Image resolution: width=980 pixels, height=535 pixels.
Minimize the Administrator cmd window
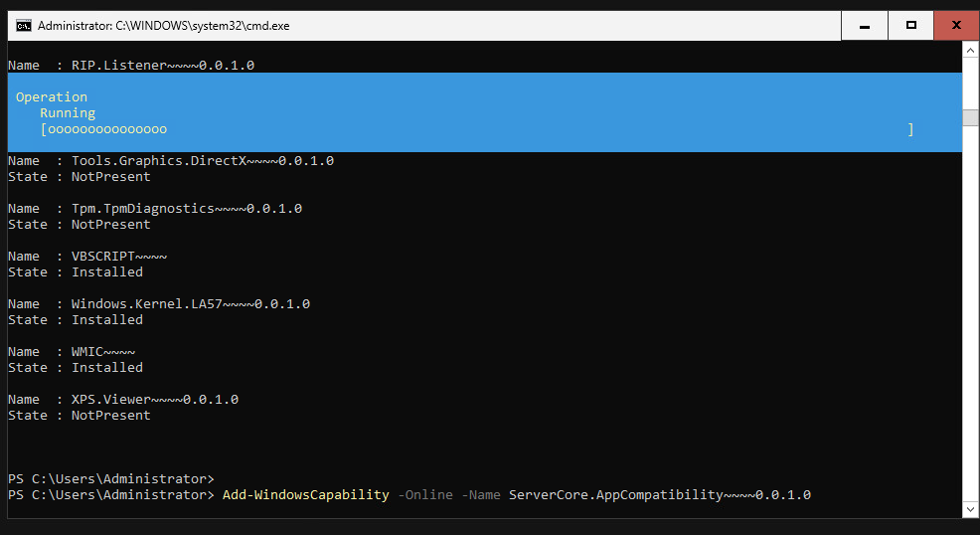[864, 25]
